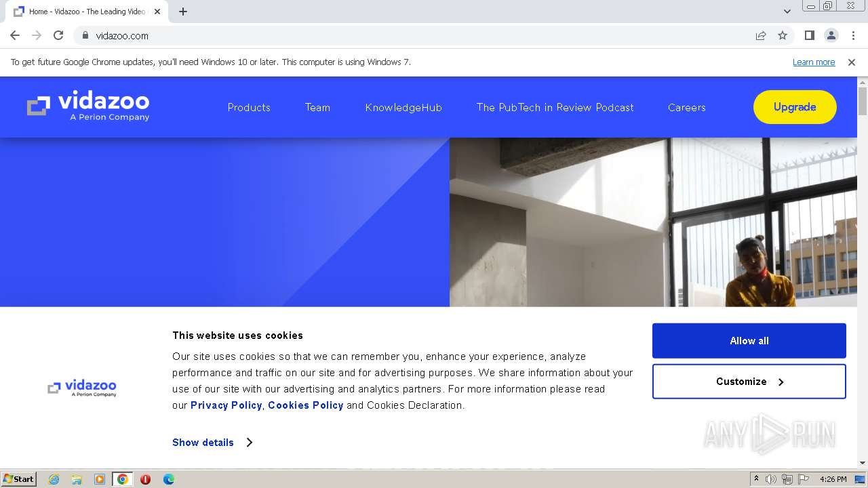Click the Vidazoo logo in the header

tap(88, 106)
